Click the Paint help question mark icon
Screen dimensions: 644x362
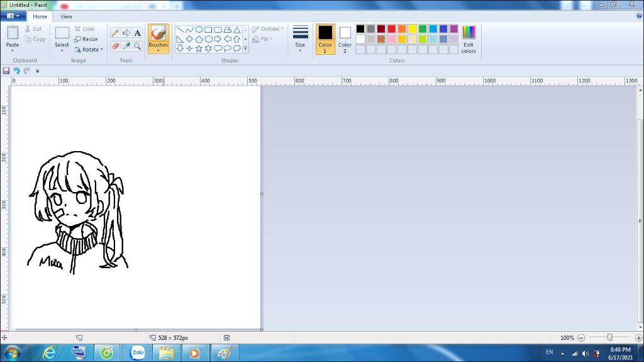pos(639,16)
